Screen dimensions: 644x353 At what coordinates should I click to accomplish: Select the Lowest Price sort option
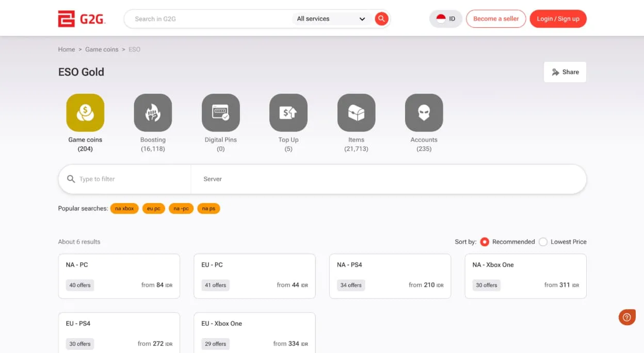click(x=543, y=242)
